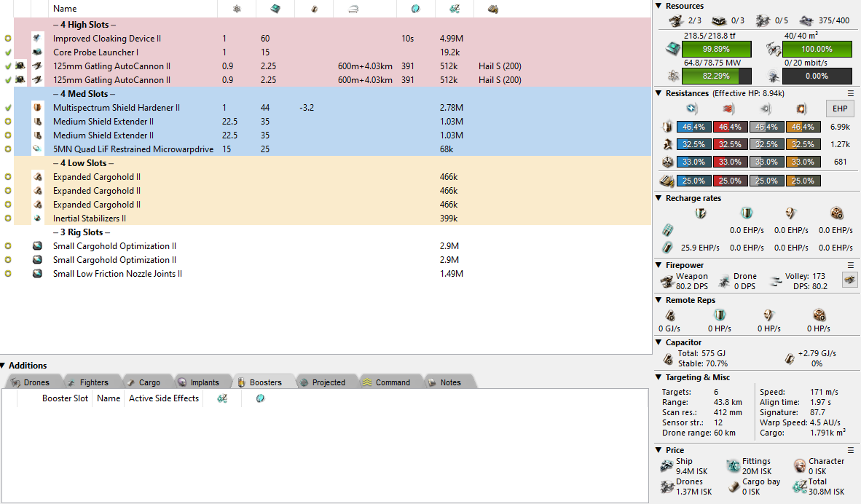This screenshot has width=861, height=504.
Task: Collapse the Firepower panel
Action: 659,265
